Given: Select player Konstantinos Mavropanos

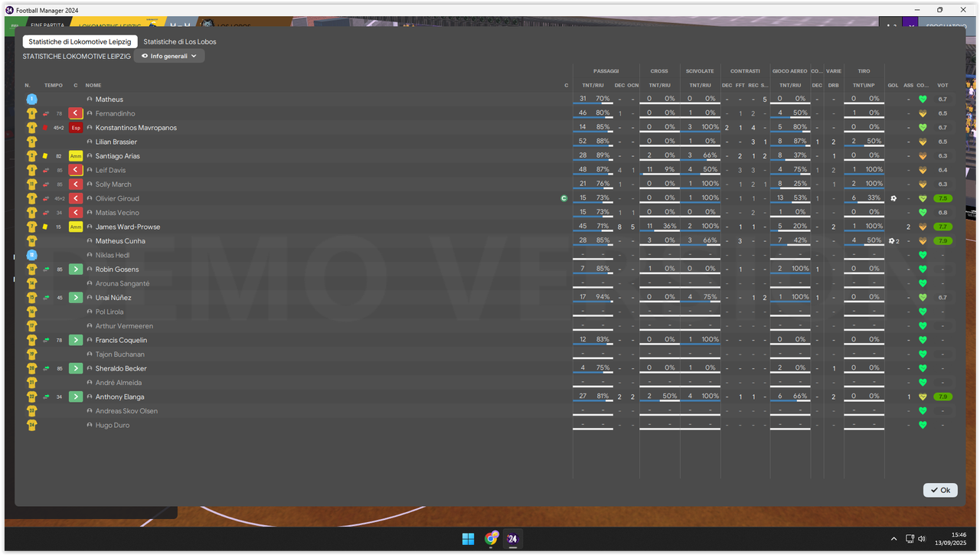Looking at the screenshot, I should pos(136,128).
